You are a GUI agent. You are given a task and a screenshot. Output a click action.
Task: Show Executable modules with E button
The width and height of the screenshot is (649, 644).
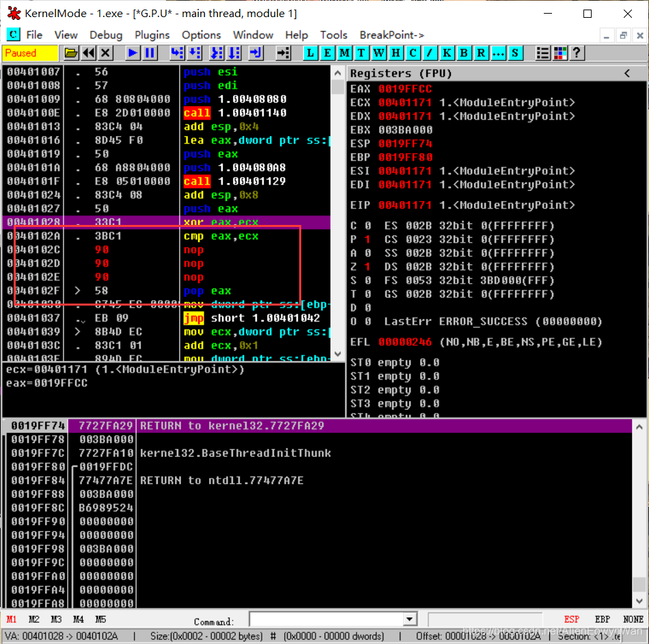click(327, 53)
